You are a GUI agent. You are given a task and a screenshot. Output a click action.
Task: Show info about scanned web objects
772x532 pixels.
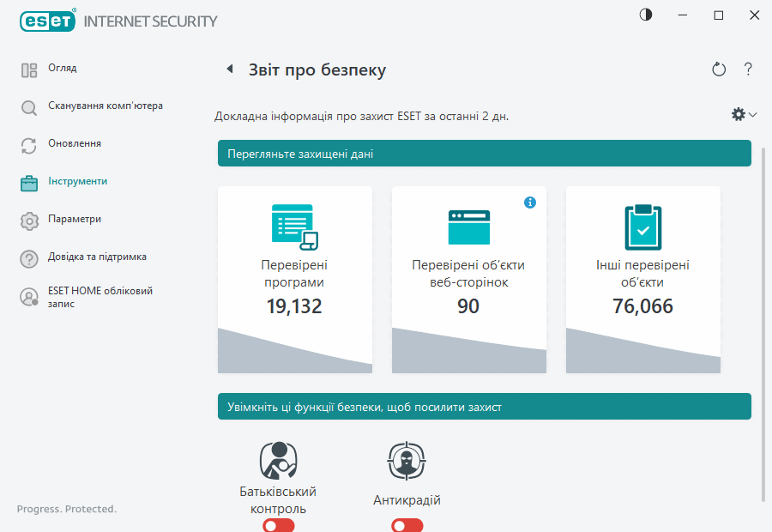(x=530, y=203)
